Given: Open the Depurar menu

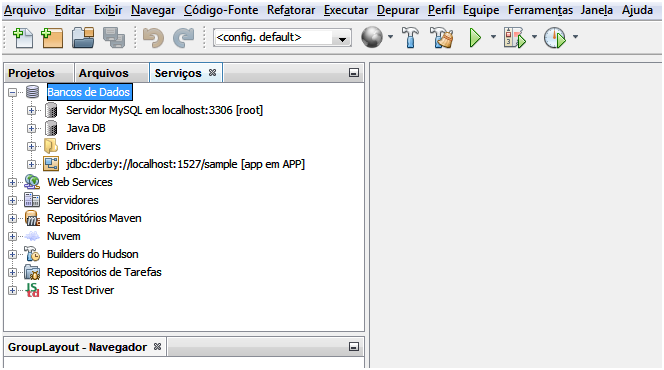Looking at the screenshot, I should (398, 10).
